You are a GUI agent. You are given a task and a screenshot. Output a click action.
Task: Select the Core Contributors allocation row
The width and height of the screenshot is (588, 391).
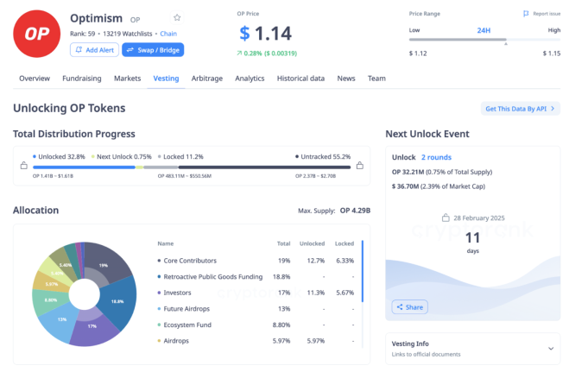point(256,261)
